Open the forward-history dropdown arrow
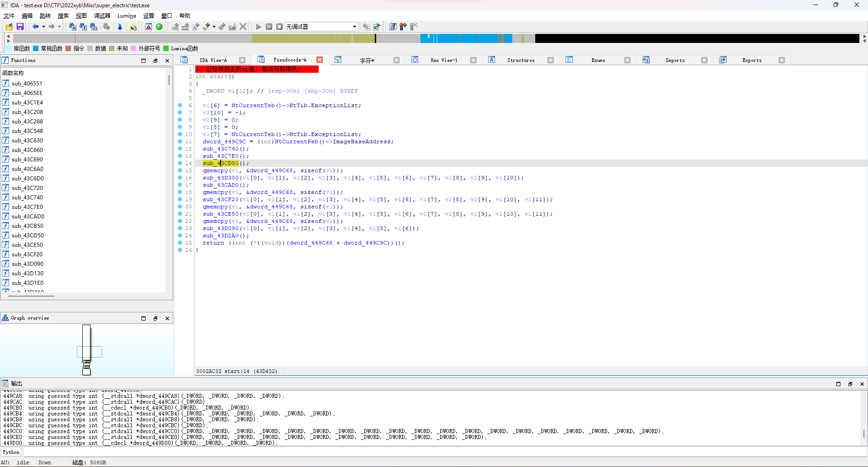 coord(59,27)
